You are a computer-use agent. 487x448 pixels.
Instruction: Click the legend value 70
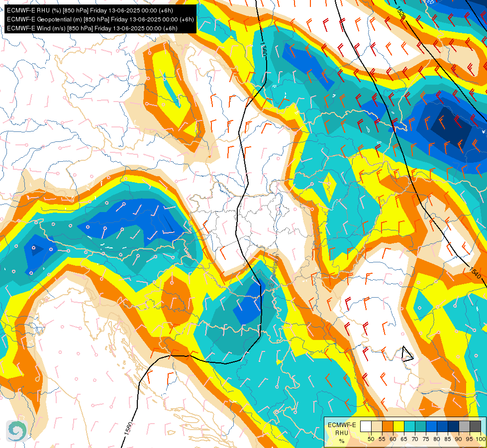click(415, 439)
